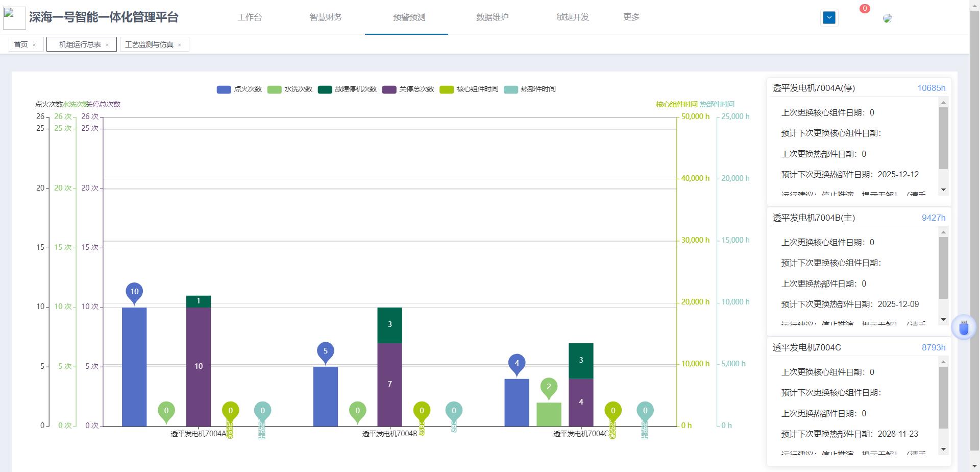Click scroll-up arrow in 7004C card
This screenshot has height=472, width=980.
[x=943, y=362]
